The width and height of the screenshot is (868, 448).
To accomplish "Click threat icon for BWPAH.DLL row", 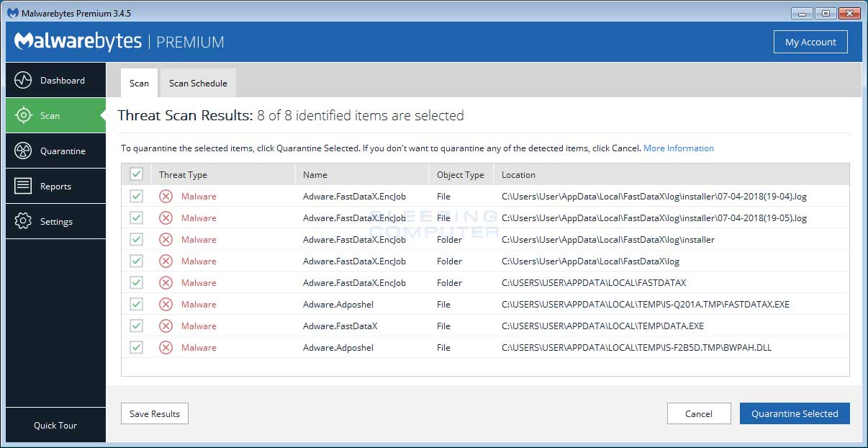I will click(166, 347).
